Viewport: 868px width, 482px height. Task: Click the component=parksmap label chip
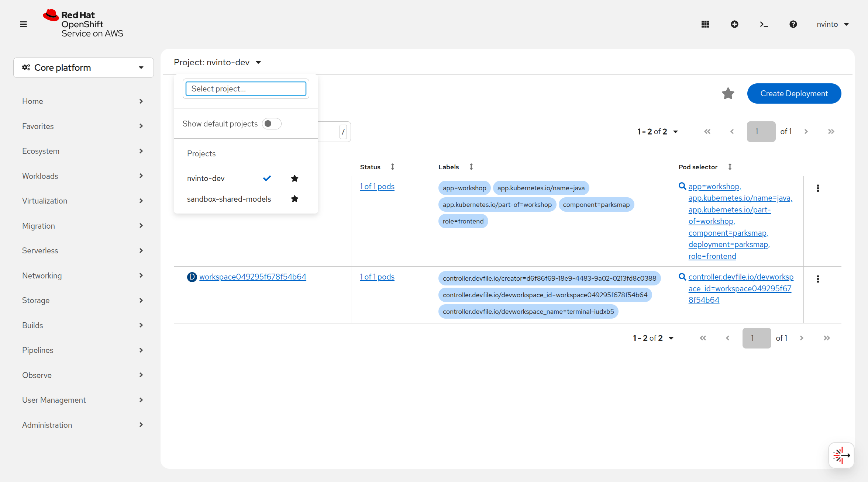(596, 205)
